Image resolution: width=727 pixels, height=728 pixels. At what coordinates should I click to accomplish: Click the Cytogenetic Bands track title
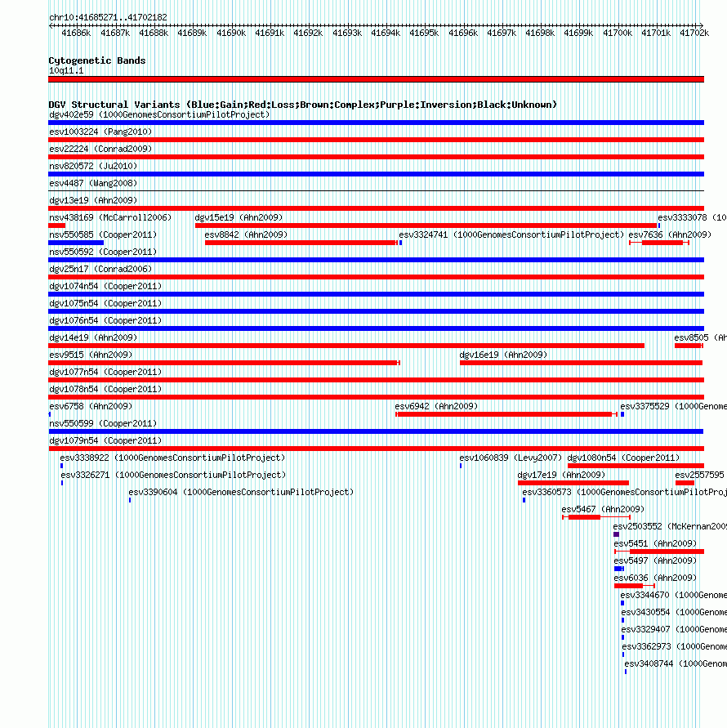[x=97, y=60]
